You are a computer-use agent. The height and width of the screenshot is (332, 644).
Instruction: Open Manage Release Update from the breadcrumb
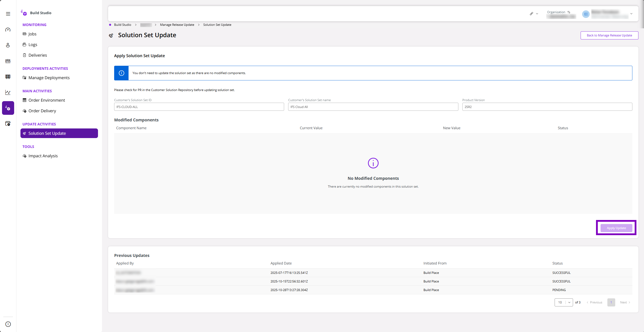[177, 25]
